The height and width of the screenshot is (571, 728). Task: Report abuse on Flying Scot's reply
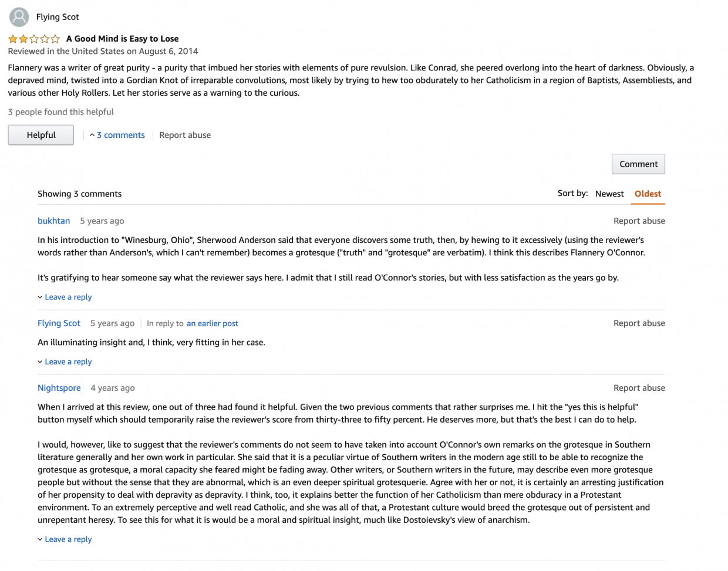tap(639, 323)
